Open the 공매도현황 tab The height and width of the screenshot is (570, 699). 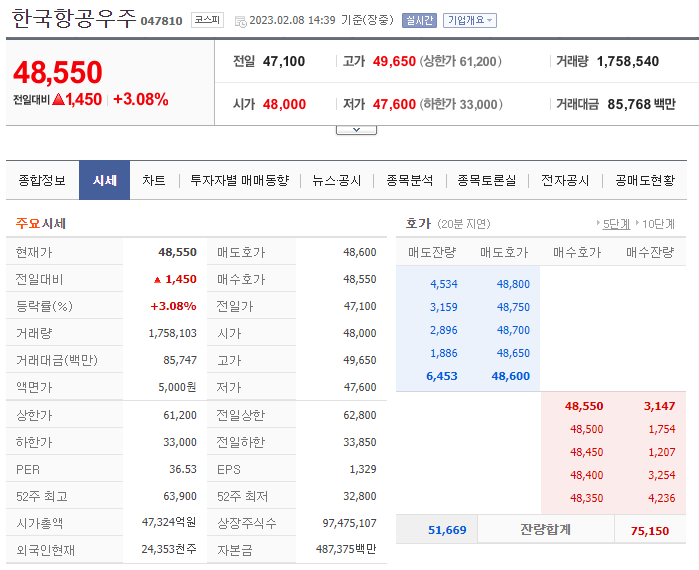coord(645,180)
